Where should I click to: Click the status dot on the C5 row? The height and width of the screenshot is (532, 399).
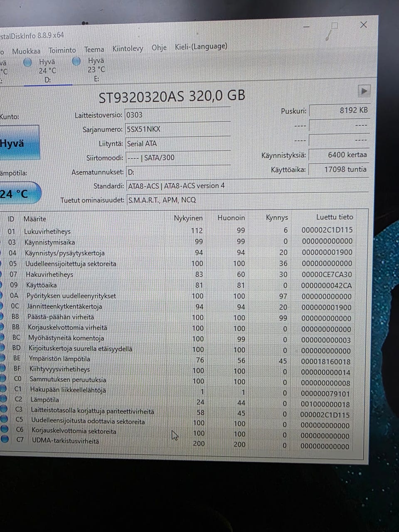click(x=4, y=419)
